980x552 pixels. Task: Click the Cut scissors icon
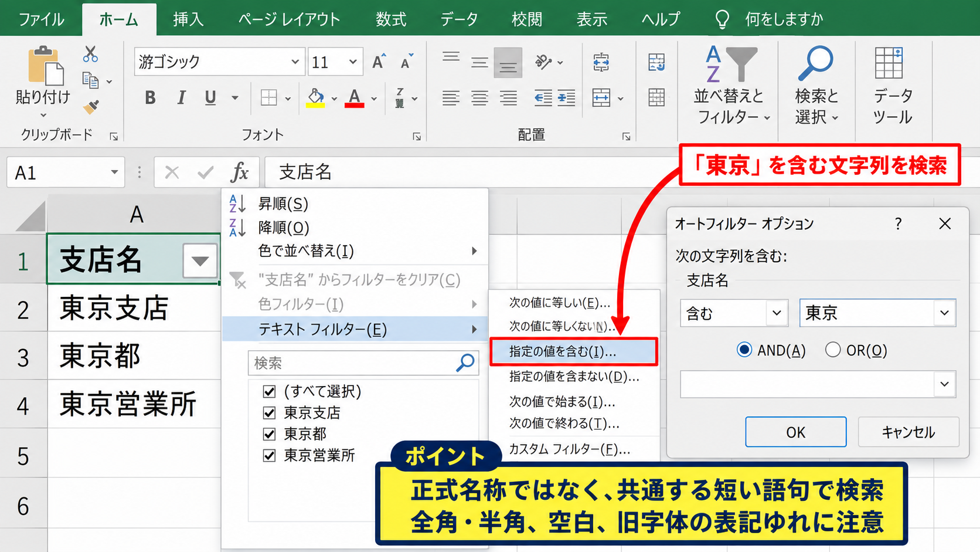pyautogui.click(x=90, y=55)
